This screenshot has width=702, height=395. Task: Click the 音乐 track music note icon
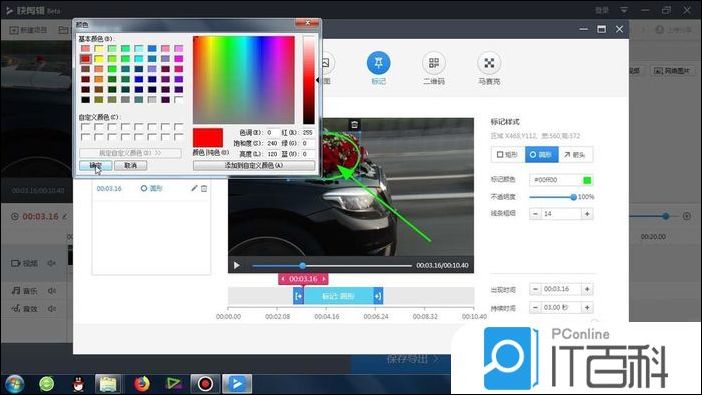click(16, 291)
